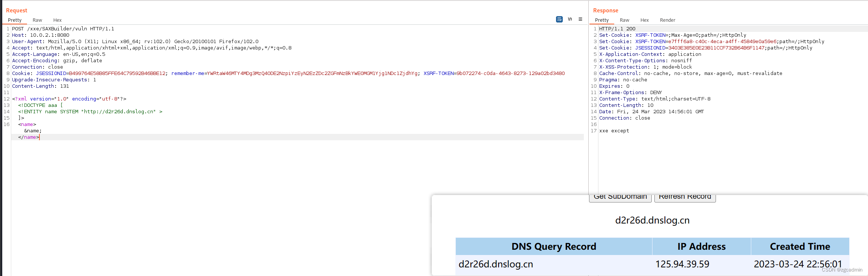Click the Created Time column header
This screenshot has width=868, height=276.
click(x=800, y=246)
